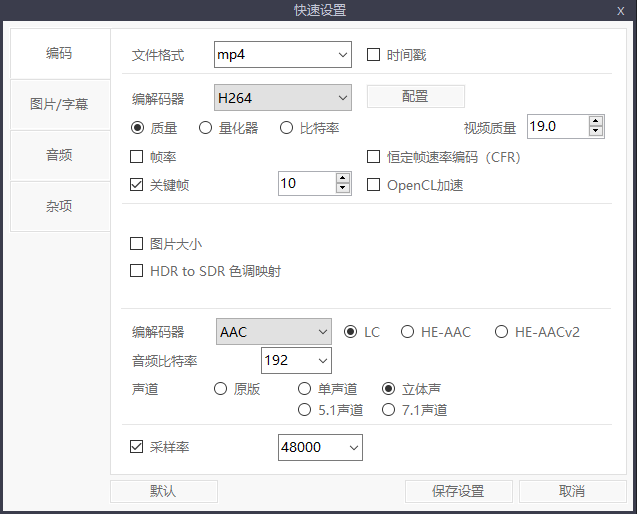Image resolution: width=637 pixels, height=514 pixels.
Task: Reset settings with the 默认 button
Action: [x=163, y=491]
